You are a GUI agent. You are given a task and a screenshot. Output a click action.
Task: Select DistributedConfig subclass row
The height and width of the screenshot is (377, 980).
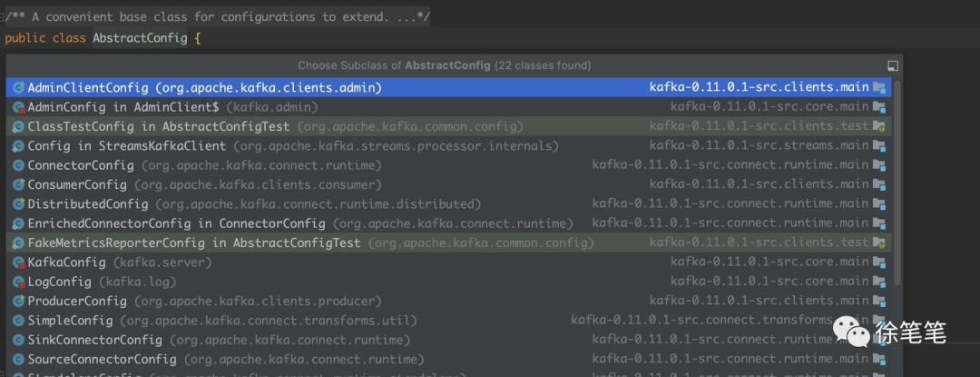point(449,203)
